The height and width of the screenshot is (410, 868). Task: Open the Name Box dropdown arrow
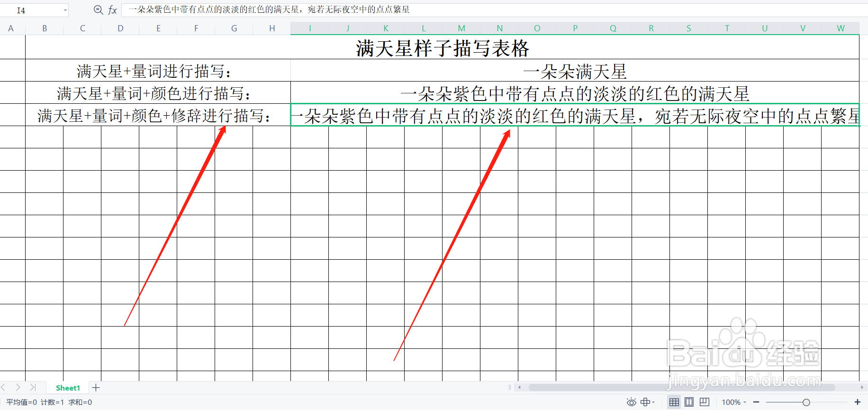coord(65,10)
